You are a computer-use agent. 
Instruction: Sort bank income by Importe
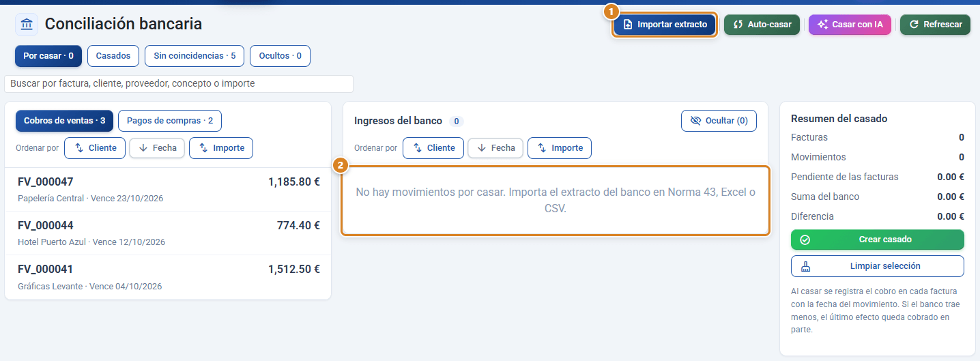point(560,148)
